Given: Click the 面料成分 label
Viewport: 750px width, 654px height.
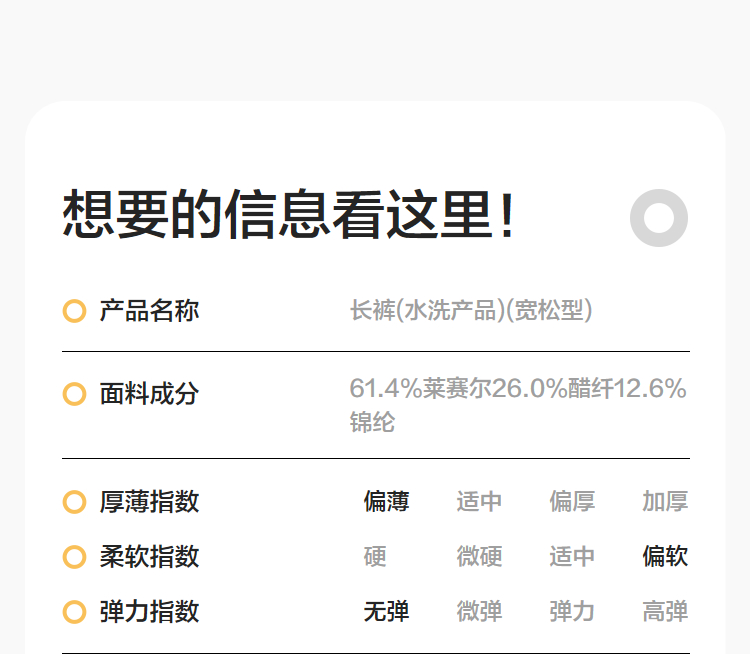Looking at the screenshot, I should (x=149, y=394).
